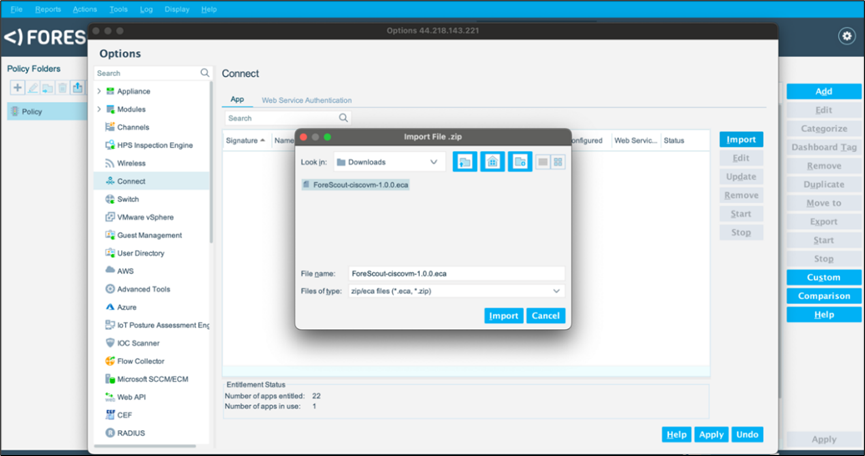Click add policy folder plus icon
The height and width of the screenshot is (456, 865).
18,87
